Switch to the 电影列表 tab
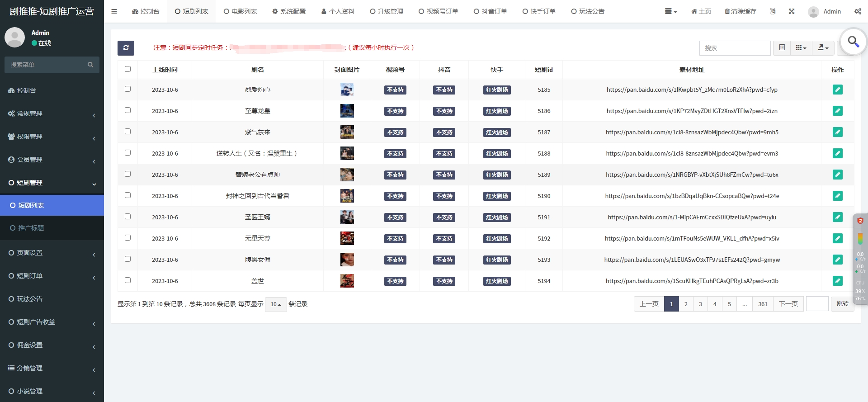The height and width of the screenshot is (402, 868). point(240,11)
